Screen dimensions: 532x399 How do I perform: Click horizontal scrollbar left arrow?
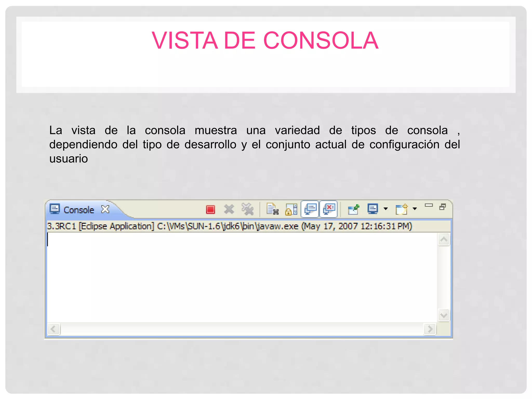[54, 329]
